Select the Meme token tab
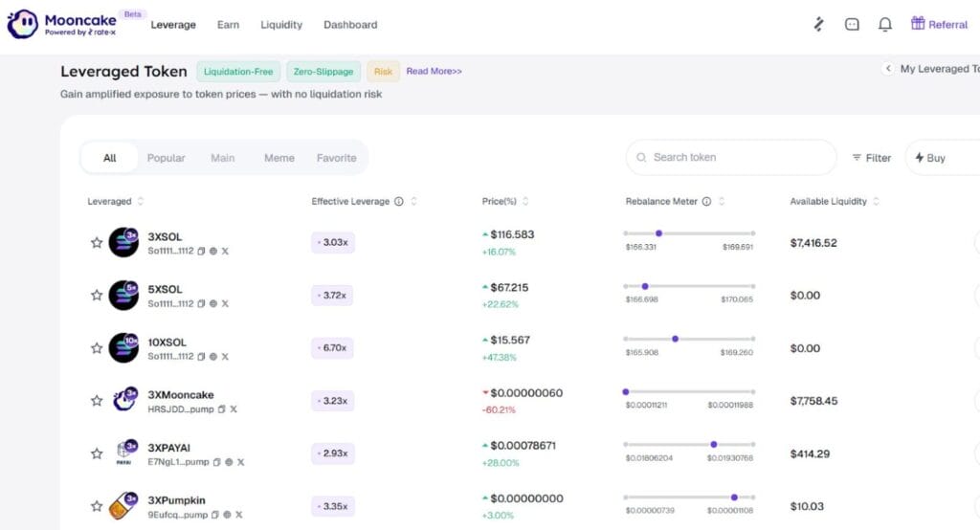This screenshot has width=980, height=530. (x=279, y=158)
